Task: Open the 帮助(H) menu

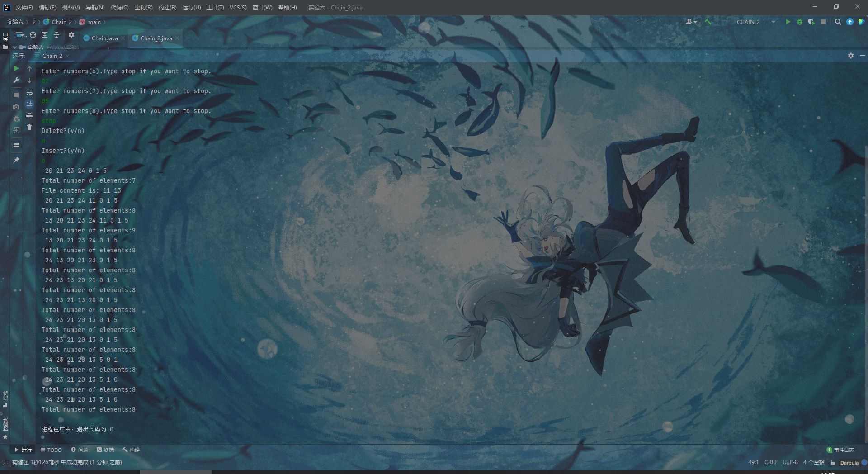Action: (288, 7)
